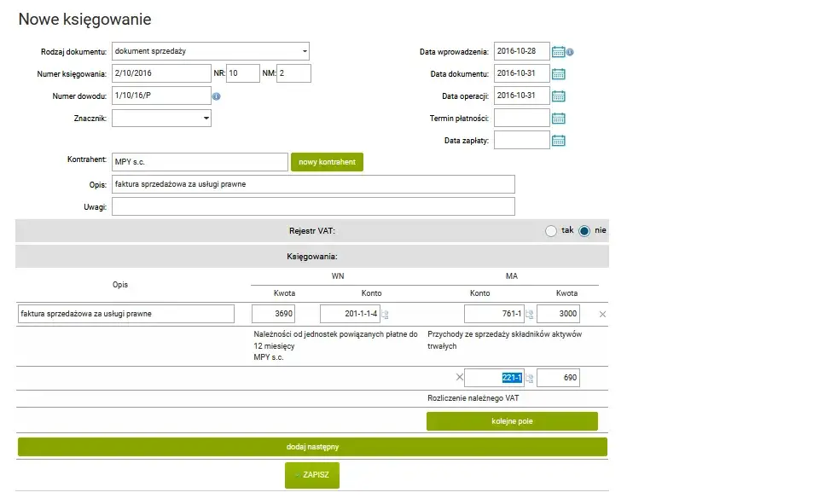This screenshot has width=813, height=504.
Task: Open account lookup beside 221-1 field
Action: [529, 379]
